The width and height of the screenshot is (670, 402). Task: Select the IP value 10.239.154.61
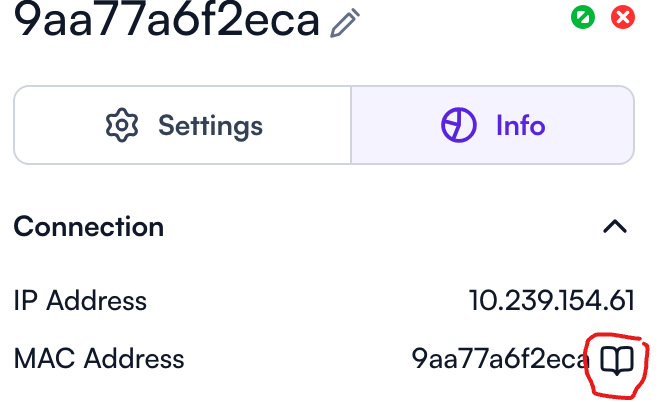pos(552,300)
